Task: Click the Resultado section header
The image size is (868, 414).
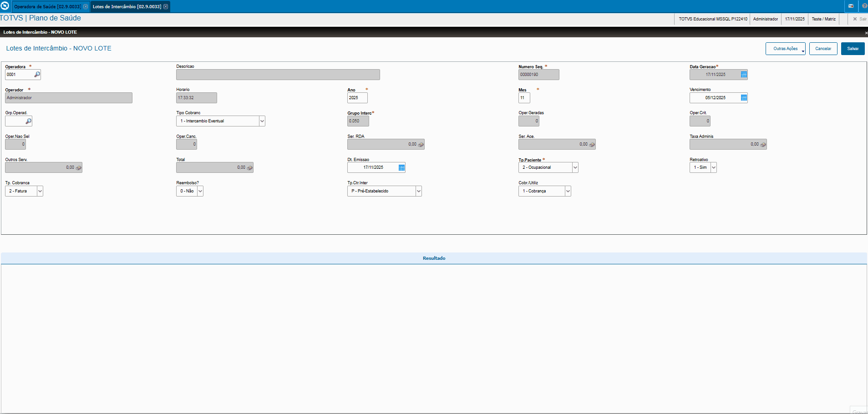Action: (x=434, y=258)
